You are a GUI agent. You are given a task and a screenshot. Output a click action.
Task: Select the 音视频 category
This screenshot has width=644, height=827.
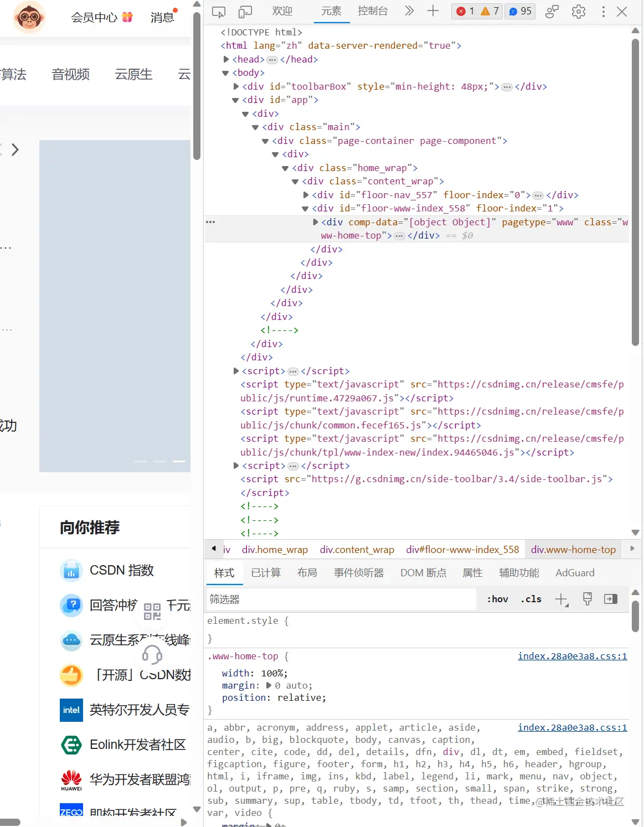coord(71,74)
